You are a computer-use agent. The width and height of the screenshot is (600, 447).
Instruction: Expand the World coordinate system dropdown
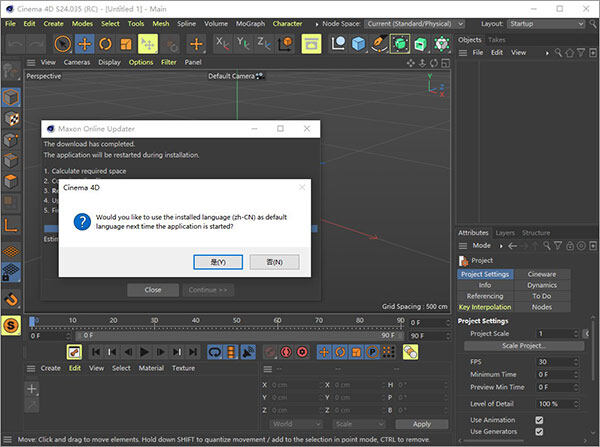point(296,424)
